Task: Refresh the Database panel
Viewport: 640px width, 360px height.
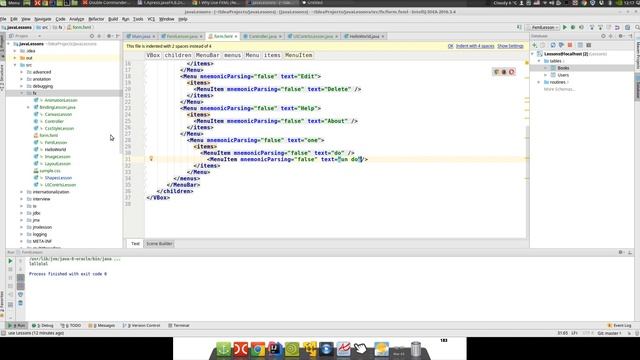Action: (553, 45)
